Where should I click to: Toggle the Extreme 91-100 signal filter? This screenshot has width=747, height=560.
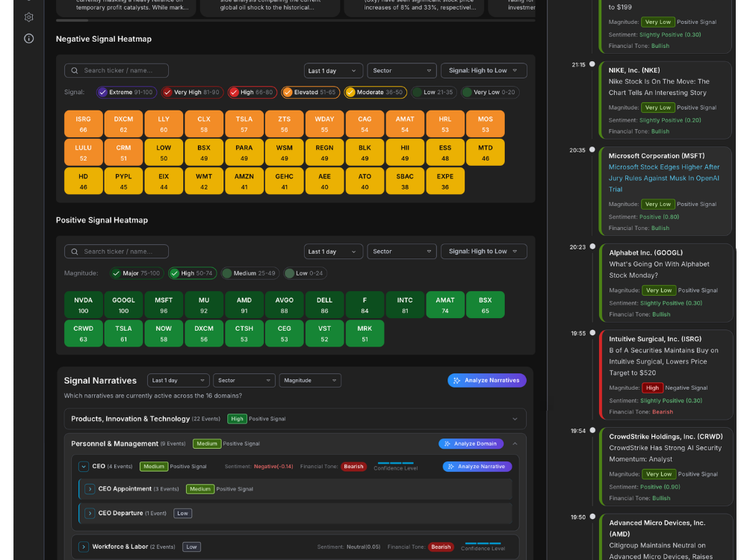(x=126, y=93)
